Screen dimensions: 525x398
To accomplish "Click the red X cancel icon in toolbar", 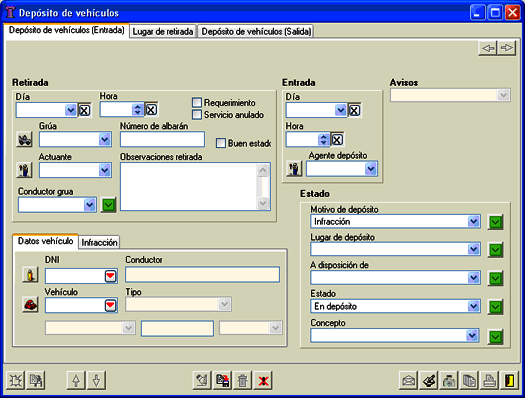I will coord(263,380).
